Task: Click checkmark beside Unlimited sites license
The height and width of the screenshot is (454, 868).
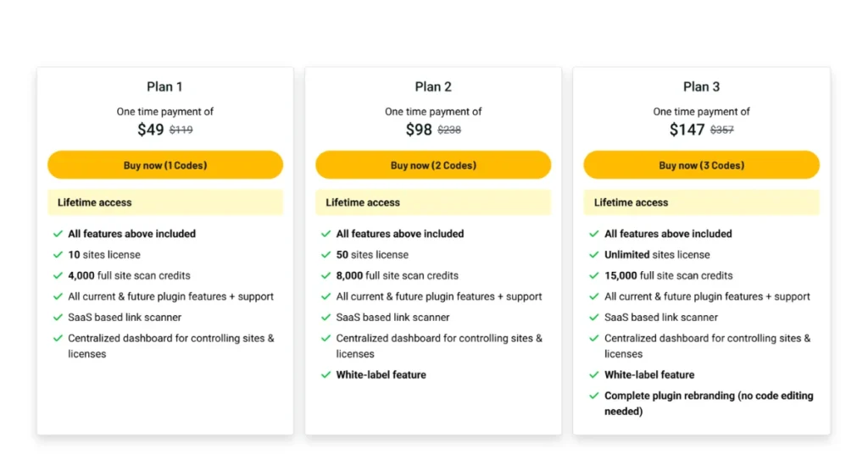Action: pos(594,255)
